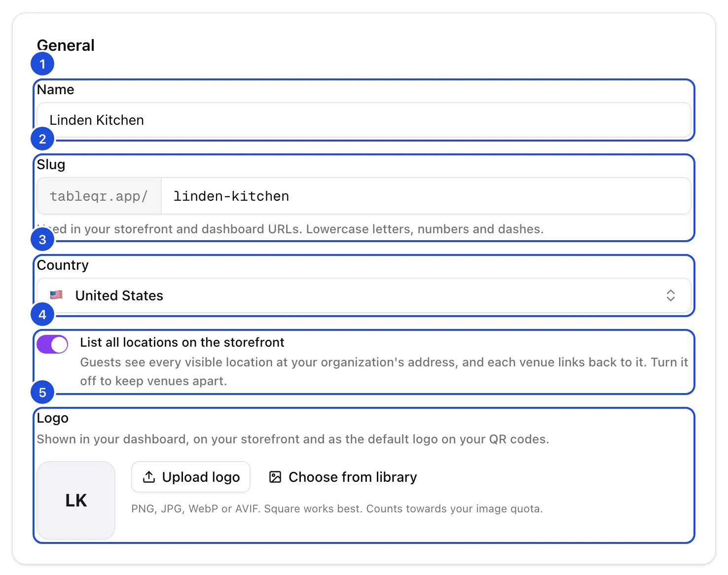
Task: Click the Slug helper text about lowercase letters
Action: coord(291,229)
